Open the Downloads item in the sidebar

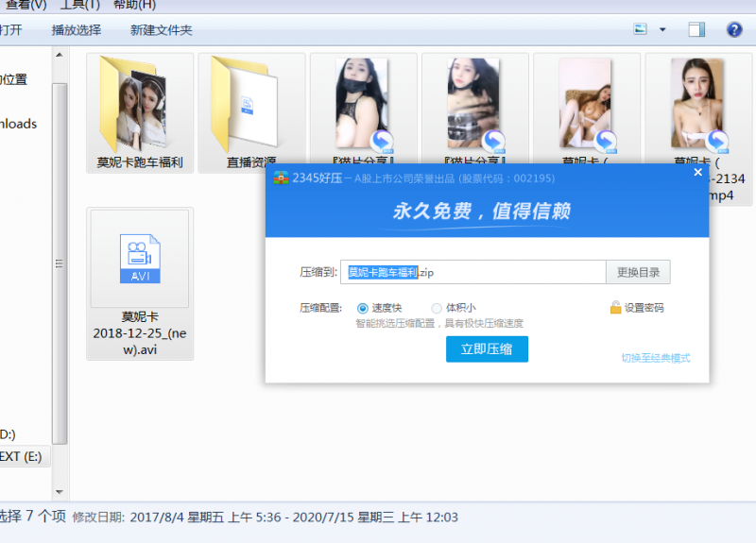coord(18,124)
